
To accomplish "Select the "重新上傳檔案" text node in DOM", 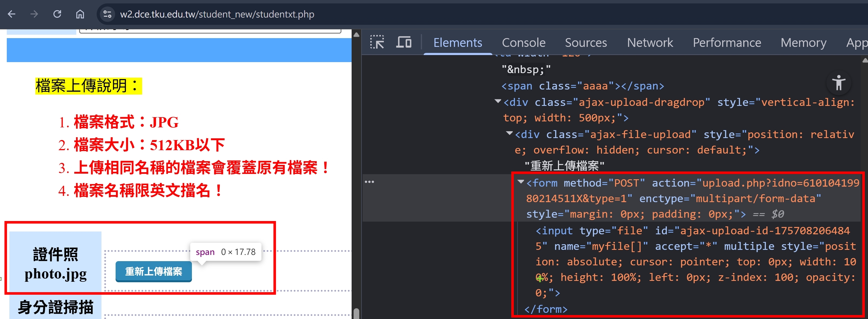I will click(564, 166).
